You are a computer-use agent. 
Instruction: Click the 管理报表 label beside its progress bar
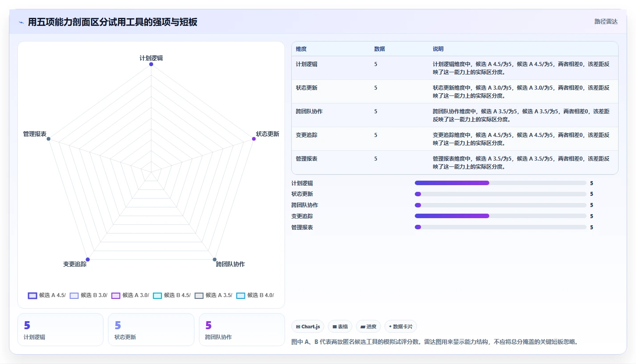click(x=302, y=227)
